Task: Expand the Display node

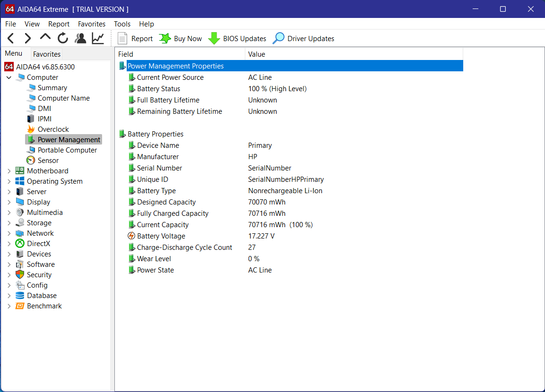Action: click(9, 202)
